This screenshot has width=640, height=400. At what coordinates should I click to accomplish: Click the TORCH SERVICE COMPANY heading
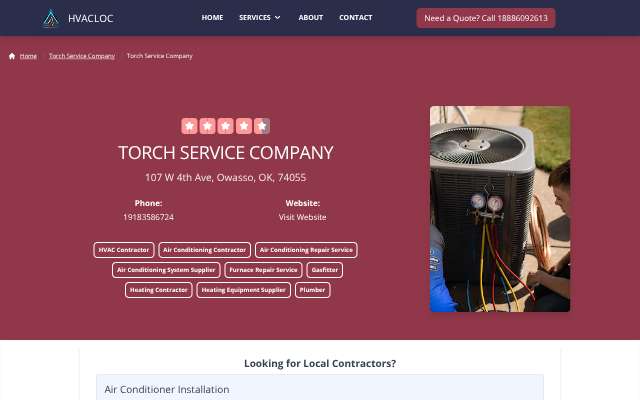point(226,153)
